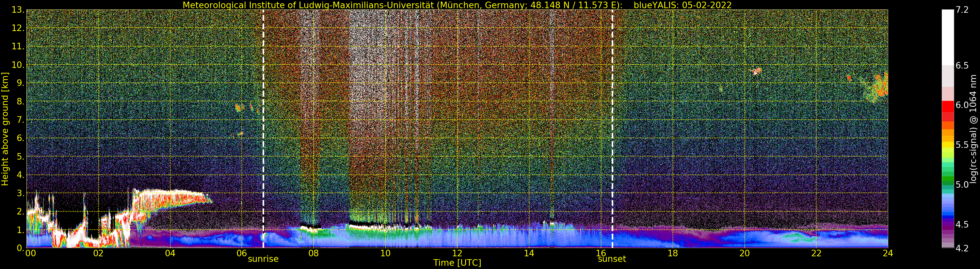Click the height axis tick label '4.'
This screenshot has width=980, height=269.
point(21,175)
